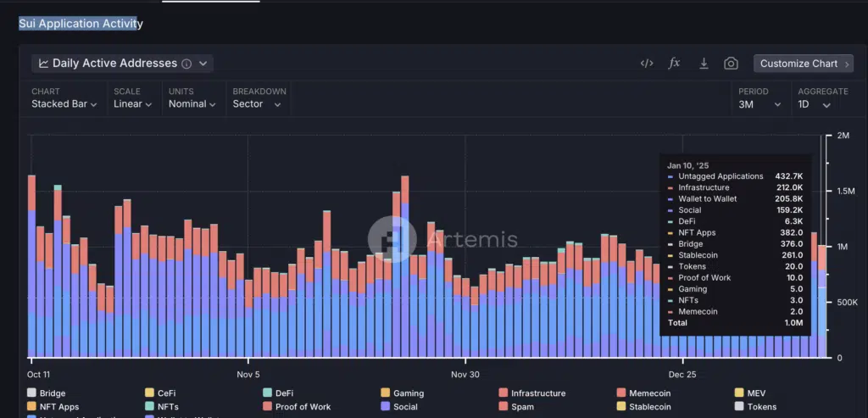Click the line chart icon in metric selector

click(x=43, y=64)
